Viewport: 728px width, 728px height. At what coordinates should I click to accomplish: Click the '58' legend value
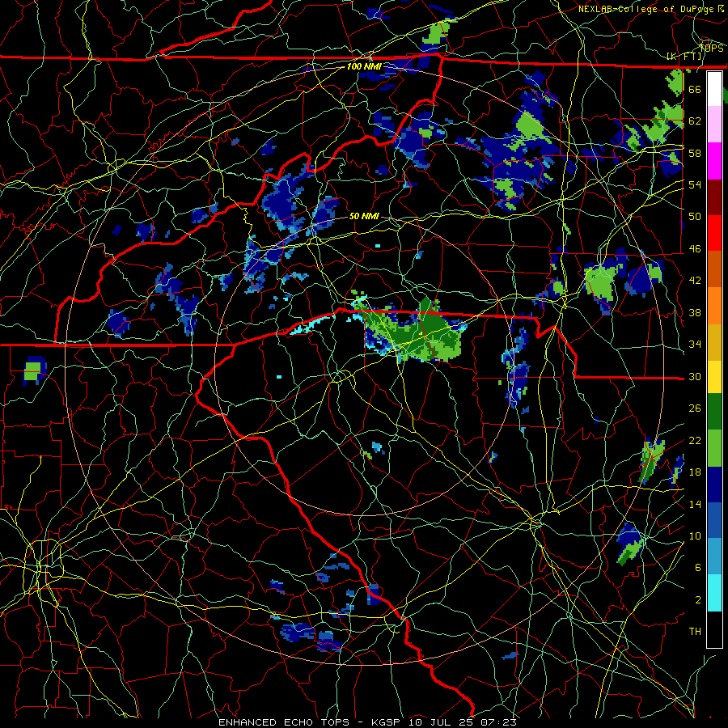(x=695, y=153)
